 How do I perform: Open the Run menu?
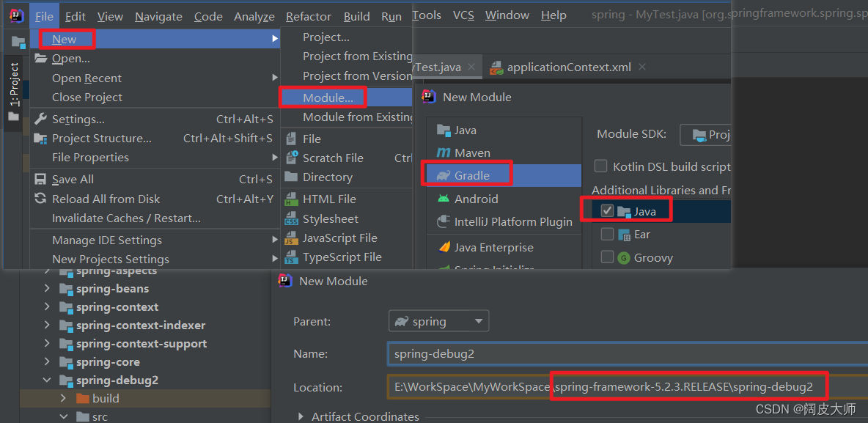point(391,17)
